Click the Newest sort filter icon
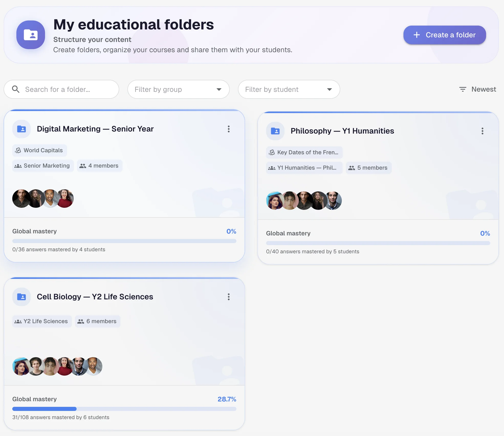Image resolution: width=504 pixels, height=436 pixels. click(x=463, y=89)
